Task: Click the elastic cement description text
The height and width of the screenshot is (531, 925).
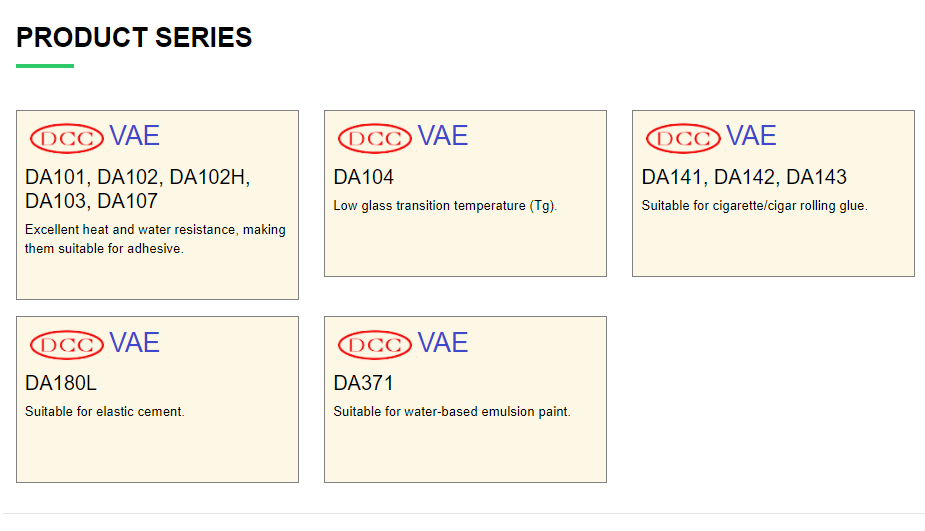Action: click(x=105, y=412)
